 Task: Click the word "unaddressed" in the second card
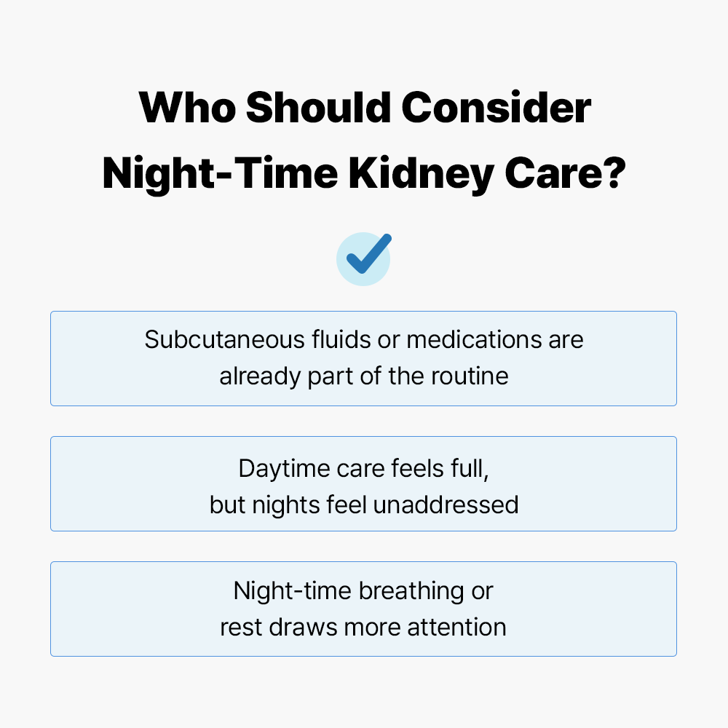[446, 505]
